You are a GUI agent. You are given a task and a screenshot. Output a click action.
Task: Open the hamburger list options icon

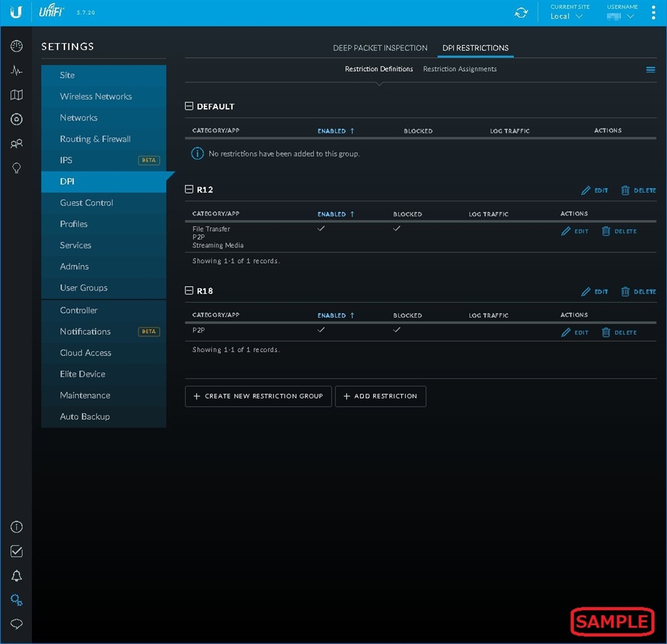pyautogui.click(x=651, y=69)
